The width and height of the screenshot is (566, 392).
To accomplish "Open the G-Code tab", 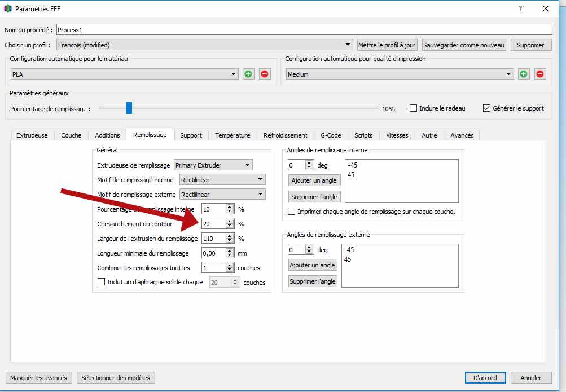I will [x=331, y=135].
